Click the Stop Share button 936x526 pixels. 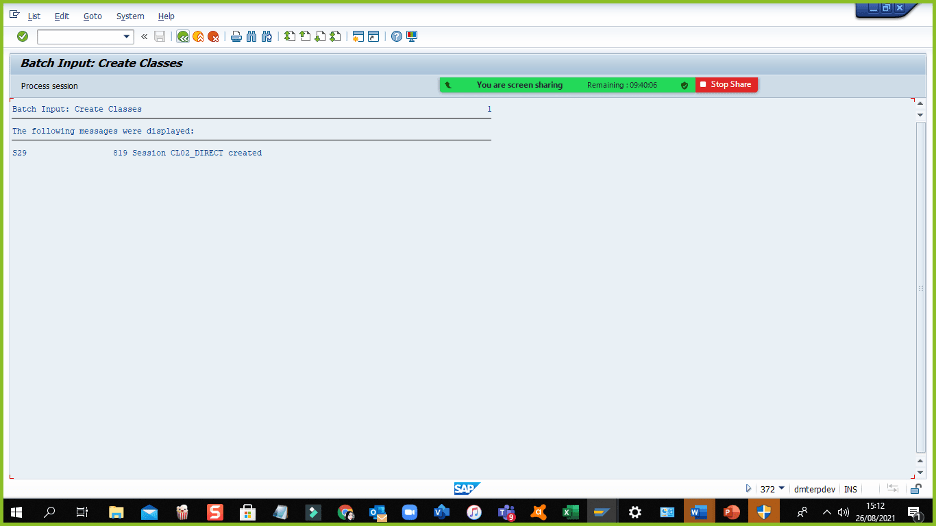pos(726,85)
